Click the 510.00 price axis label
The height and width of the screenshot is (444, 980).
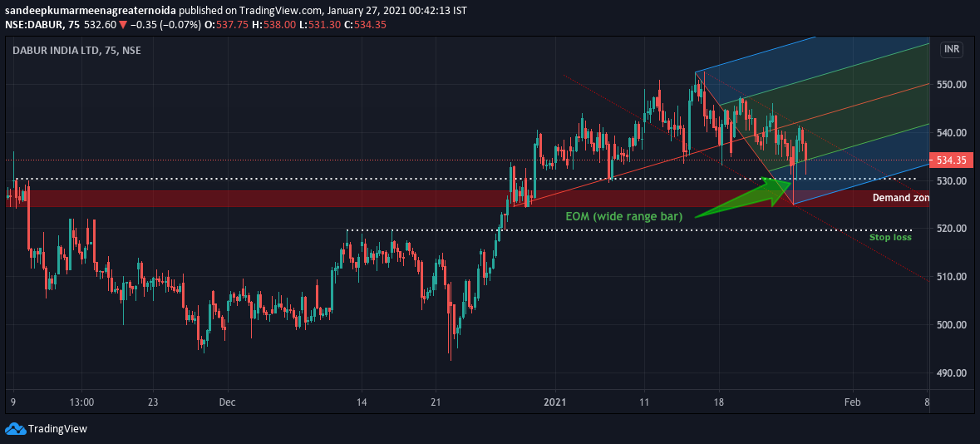[951, 276]
